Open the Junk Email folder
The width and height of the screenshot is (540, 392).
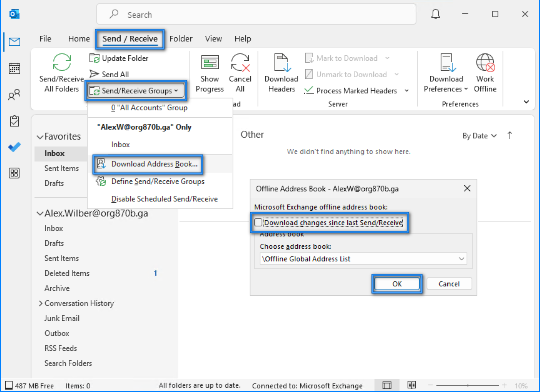coord(62,318)
